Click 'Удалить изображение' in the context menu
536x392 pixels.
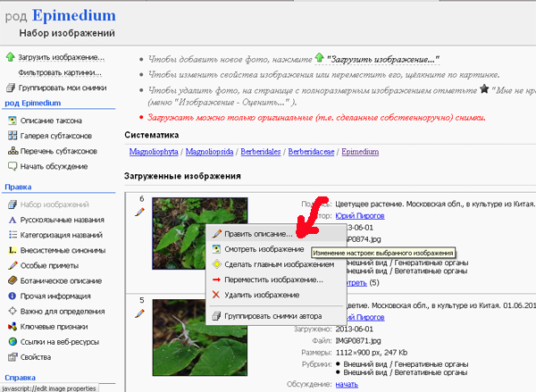pos(261,295)
